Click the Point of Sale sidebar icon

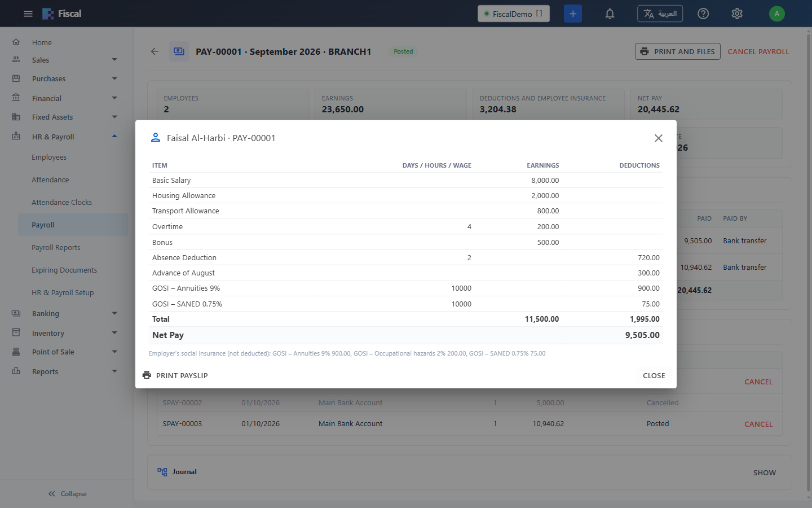(x=16, y=352)
